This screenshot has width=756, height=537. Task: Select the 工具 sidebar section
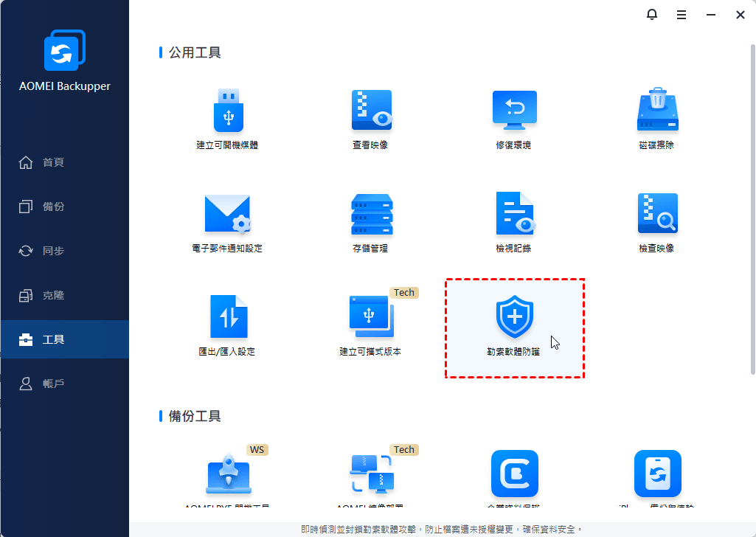[65, 339]
